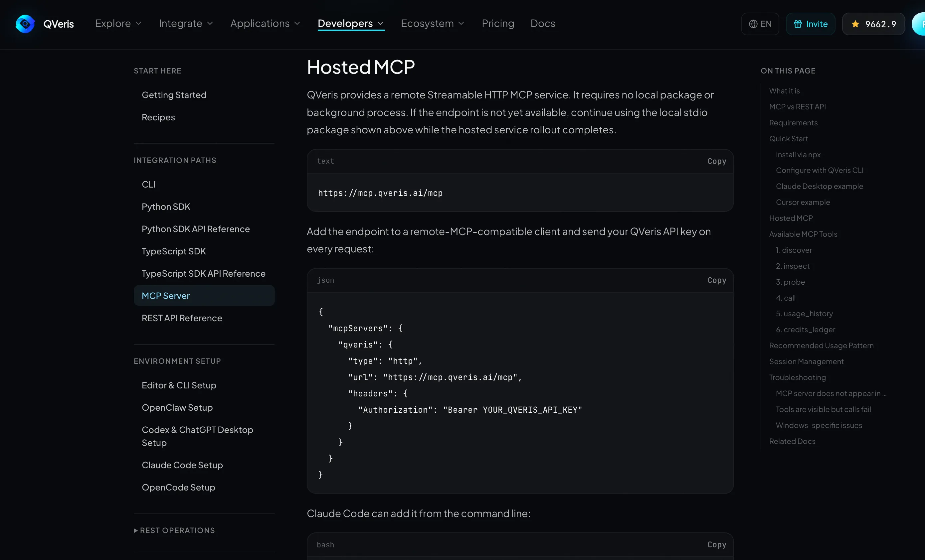Open Python SDK in the sidebar
The width and height of the screenshot is (925, 560).
point(166,207)
